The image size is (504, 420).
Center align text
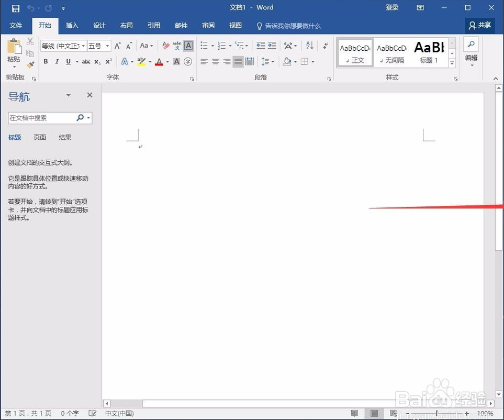215,61
